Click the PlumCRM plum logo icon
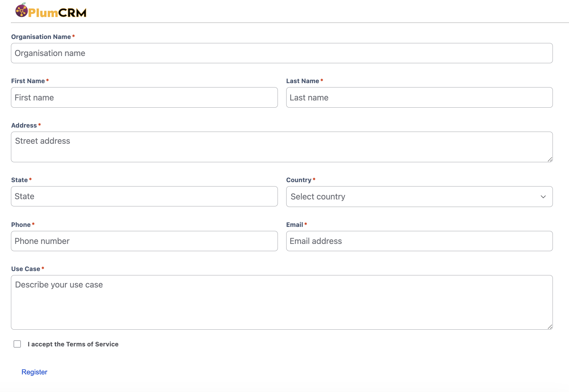 (21, 10)
